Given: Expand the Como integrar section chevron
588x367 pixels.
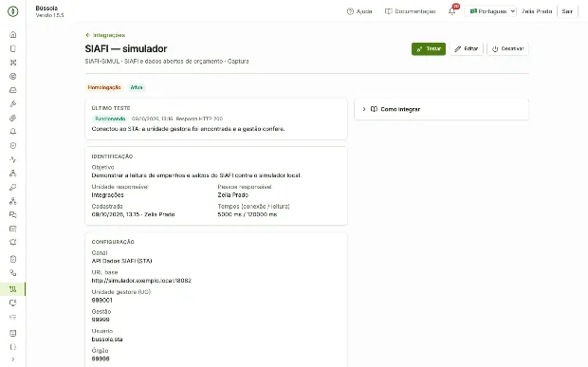Looking at the screenshot, I should click(364, 109).
